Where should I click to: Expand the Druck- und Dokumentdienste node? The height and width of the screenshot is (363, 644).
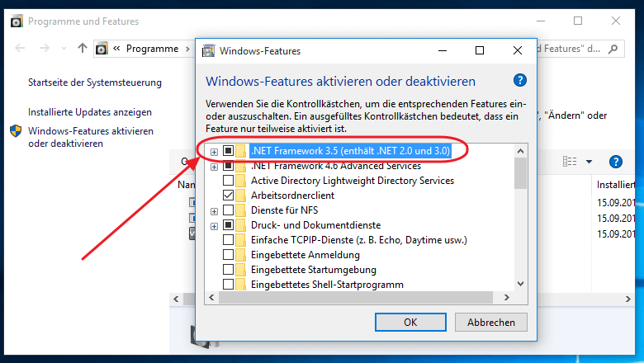coord(214,226)
